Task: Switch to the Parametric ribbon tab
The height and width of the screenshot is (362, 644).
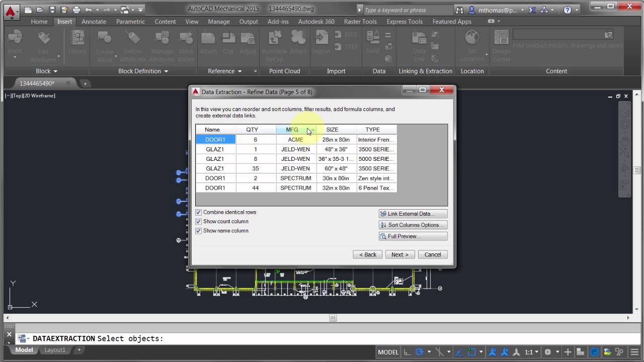Action: pyautogui.click(x=130, y=22)
